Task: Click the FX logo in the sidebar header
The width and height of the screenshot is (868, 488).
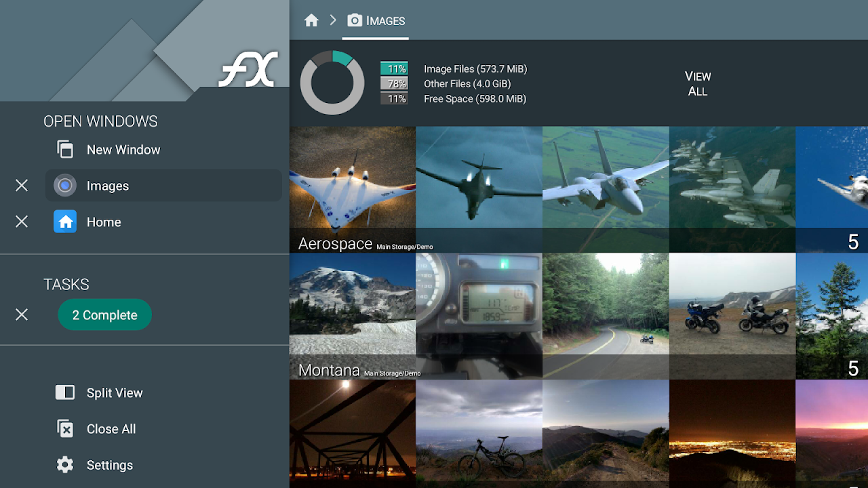Action: point(247,68)
